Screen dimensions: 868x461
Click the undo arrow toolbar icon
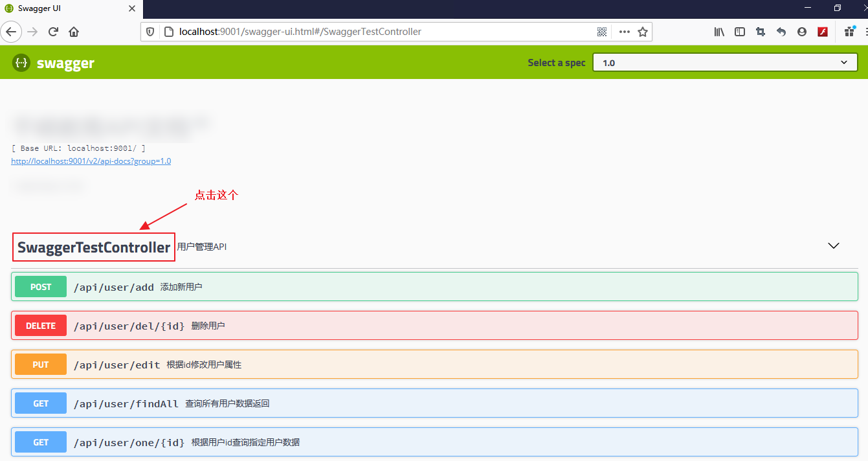(x=781, y=31)
